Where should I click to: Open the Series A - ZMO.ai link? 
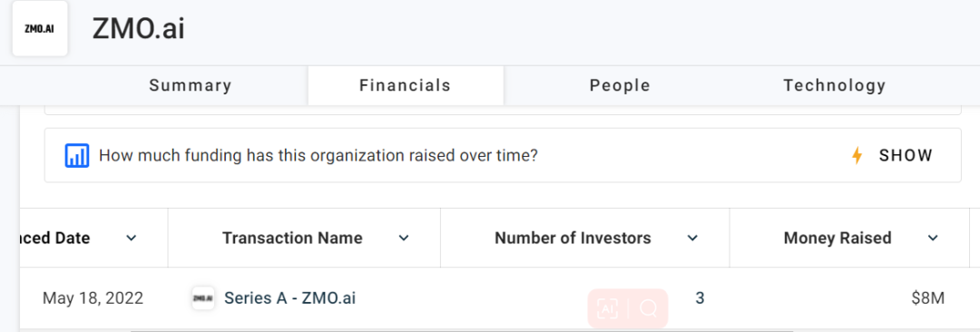click(x=290, y=298)
